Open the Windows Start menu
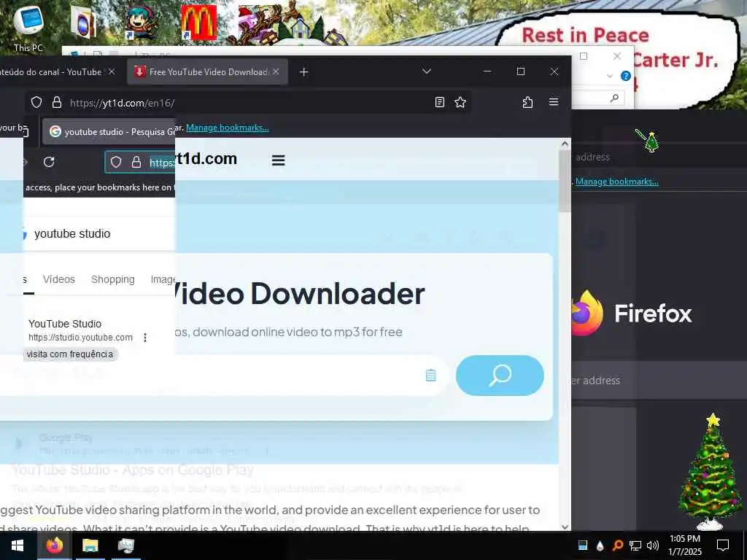The height and width of the screenshot is (560, 747). [x=18, y=545]
